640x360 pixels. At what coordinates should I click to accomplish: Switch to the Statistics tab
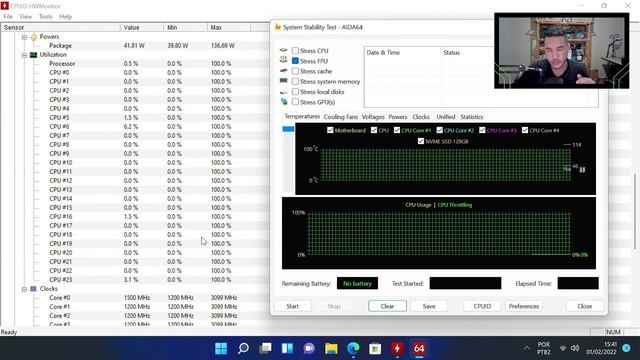click(x=472, y=117)
